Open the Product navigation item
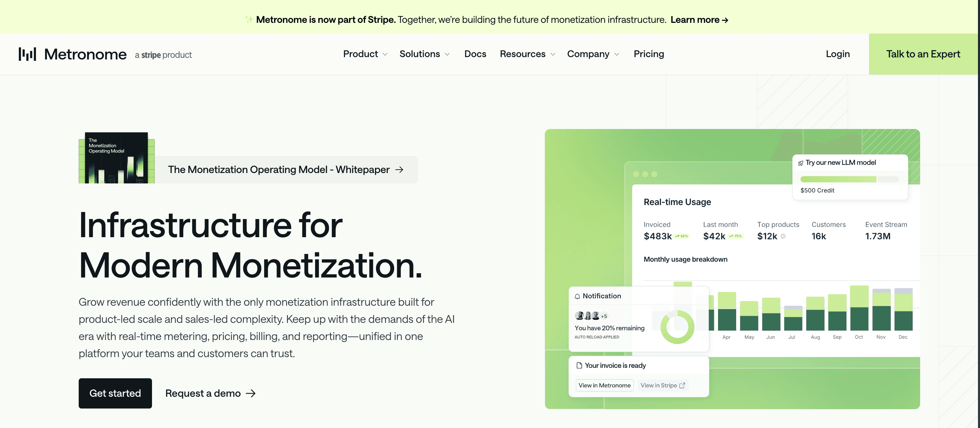 (x=360, y=54)
